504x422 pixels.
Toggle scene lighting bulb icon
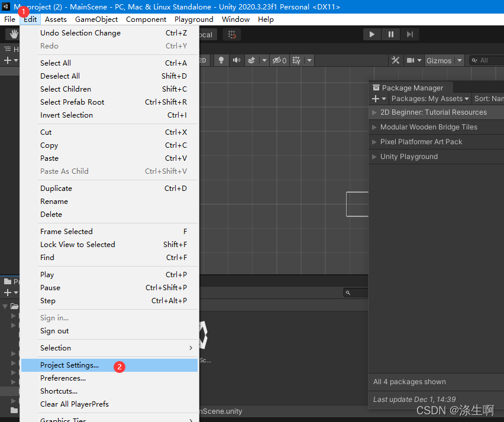[x=221, y=60]
